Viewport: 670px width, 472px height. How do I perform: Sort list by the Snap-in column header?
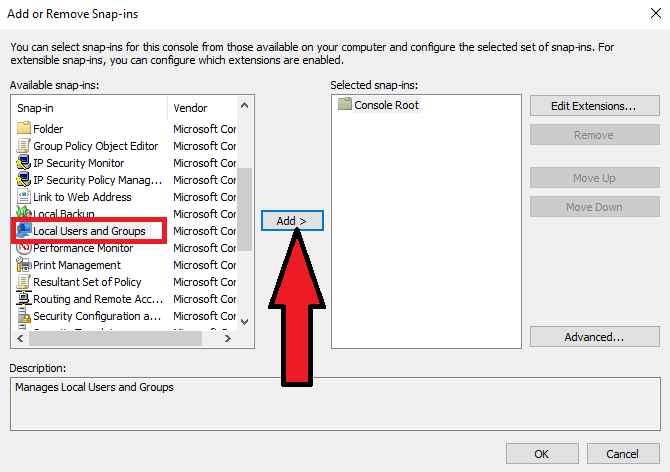click(90, 107)
